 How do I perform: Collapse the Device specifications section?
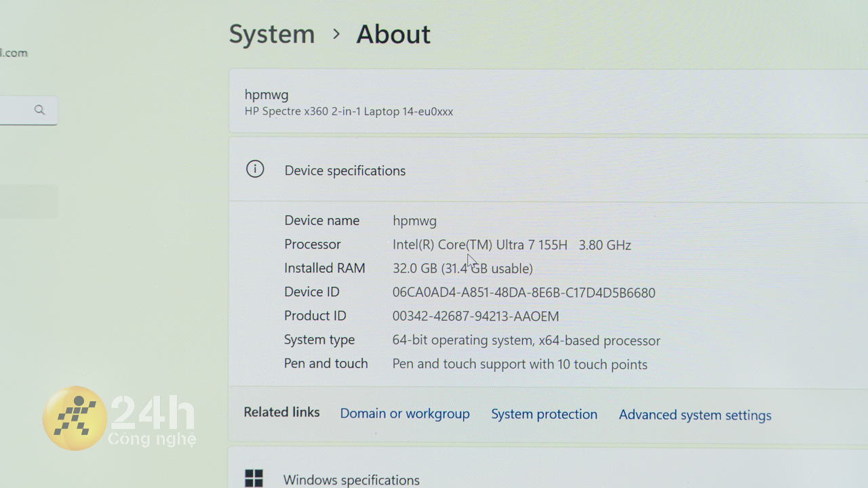point(548,169)
